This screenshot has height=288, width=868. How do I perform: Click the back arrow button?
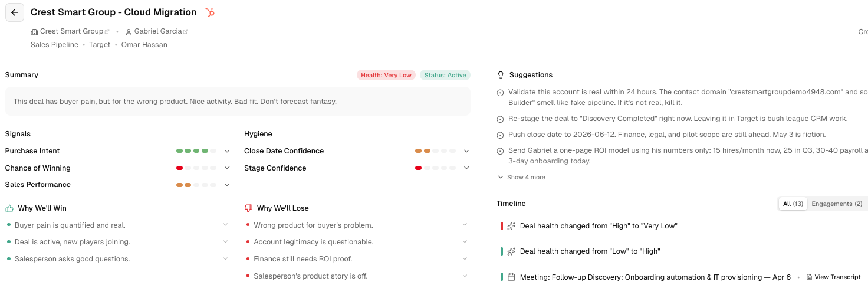(15, 12)
